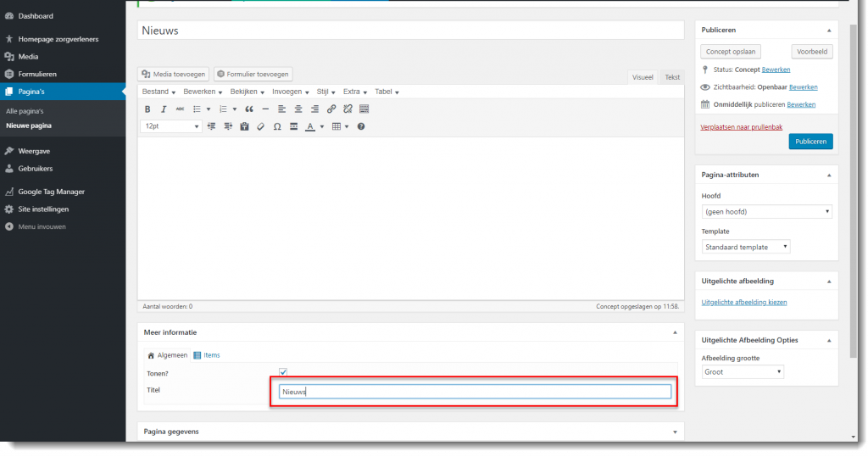Open the Stijl menu
Image resolution: width=868 pixels, height=457 pixels.
(326, 92)
